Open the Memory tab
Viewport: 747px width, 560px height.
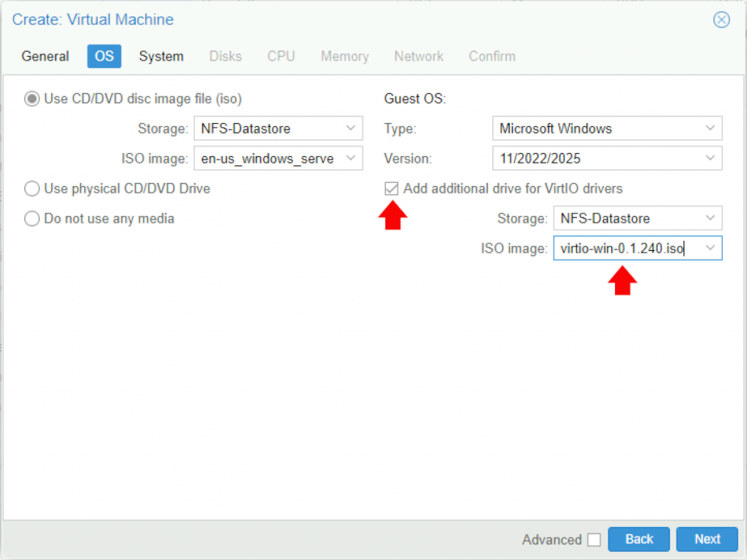click(344, 56)
